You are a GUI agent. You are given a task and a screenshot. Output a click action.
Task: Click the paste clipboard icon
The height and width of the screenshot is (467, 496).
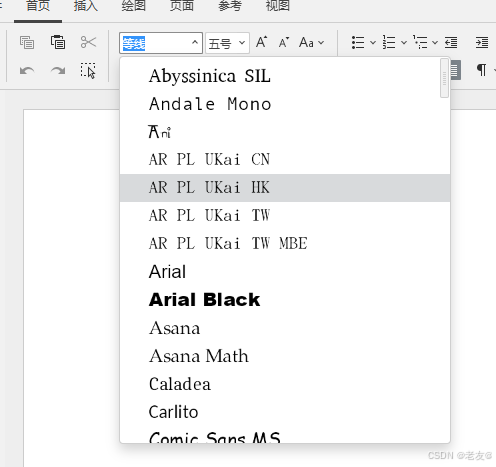point(58,42)
